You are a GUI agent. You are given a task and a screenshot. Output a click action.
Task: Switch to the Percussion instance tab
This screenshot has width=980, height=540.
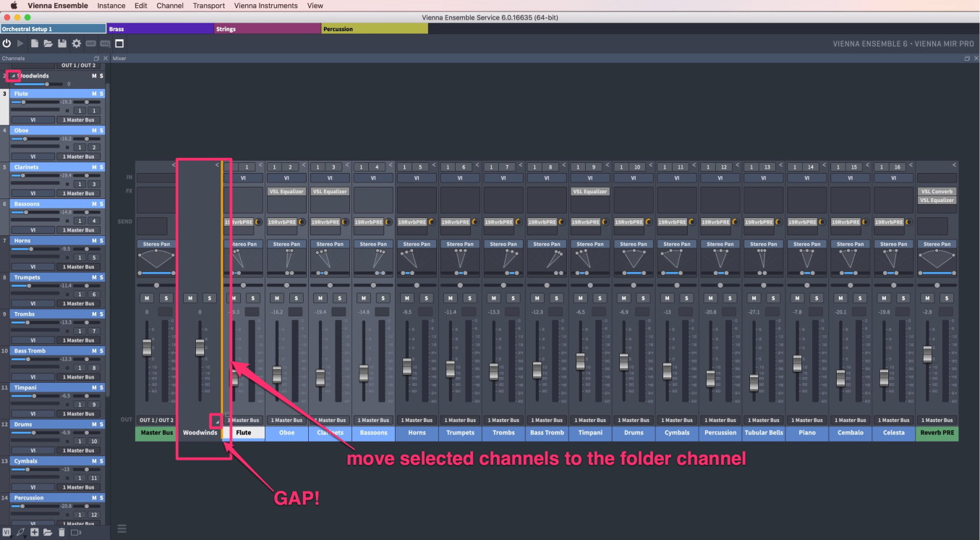(x=375, y=29)
